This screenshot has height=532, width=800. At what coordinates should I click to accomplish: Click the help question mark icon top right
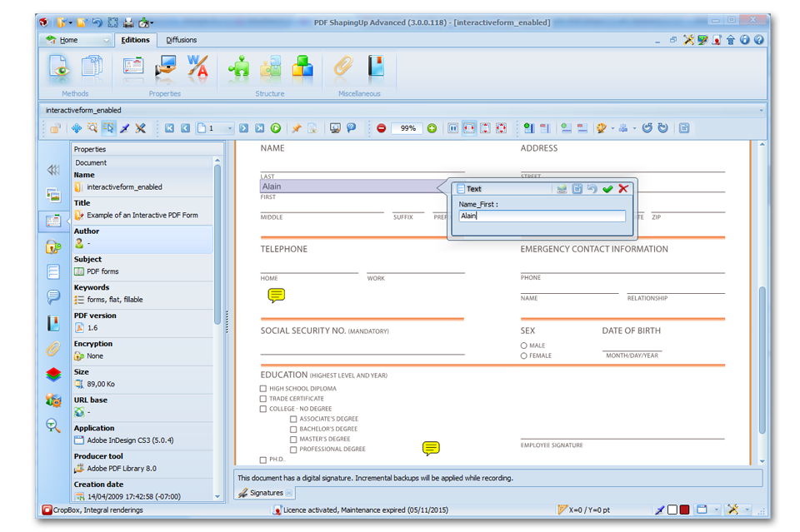(758, 40)
